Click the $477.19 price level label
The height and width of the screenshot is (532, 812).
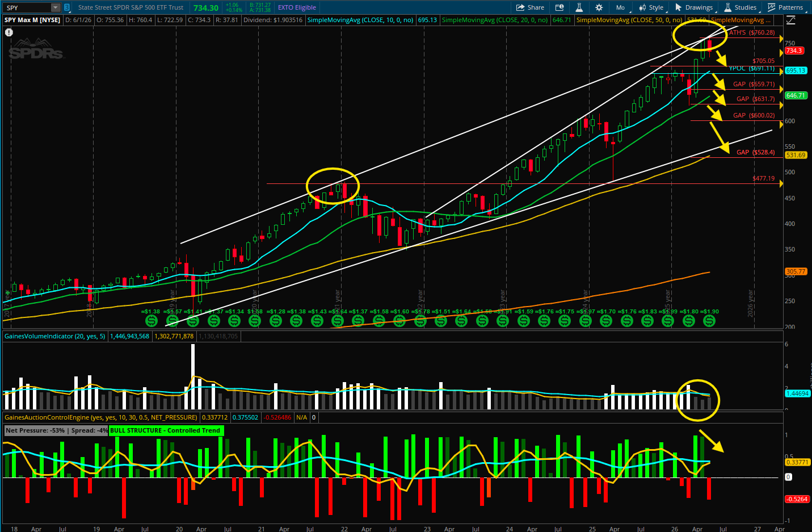click(x=764, y=178)
